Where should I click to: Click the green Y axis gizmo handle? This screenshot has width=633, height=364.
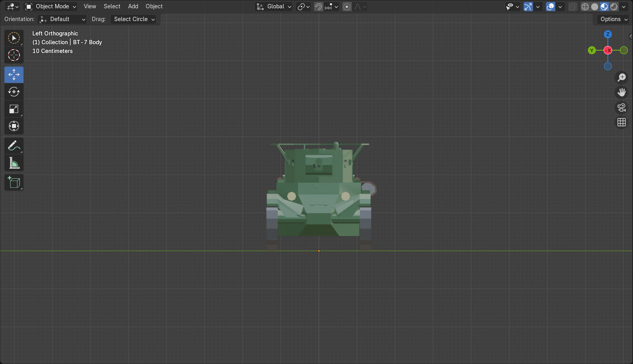[592, 50]
